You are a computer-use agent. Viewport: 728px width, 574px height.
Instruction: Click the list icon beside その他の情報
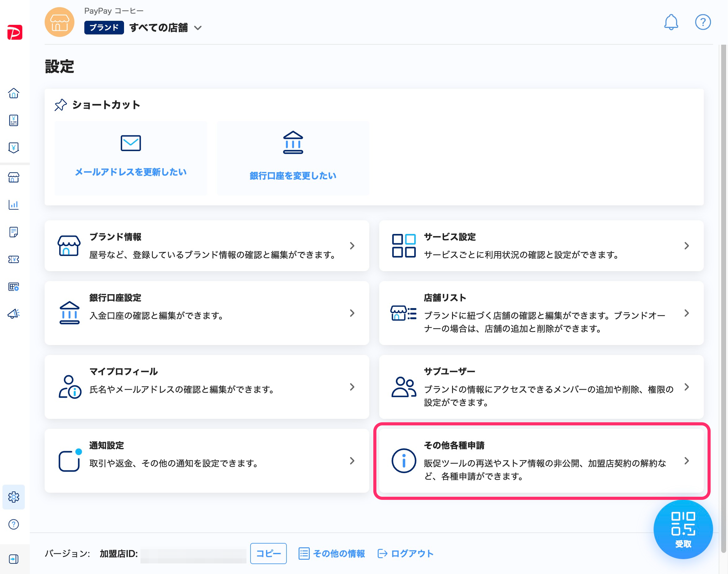[304, 554]
